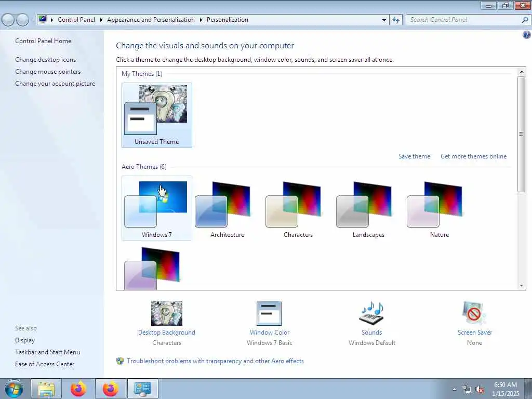Open Sounds settings icon
The height and width of the screenshot is (399, 532).
371,313
